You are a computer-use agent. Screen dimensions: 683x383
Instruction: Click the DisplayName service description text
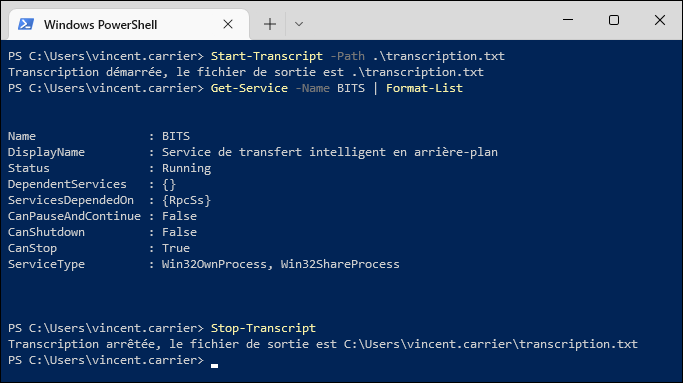click(330, 152)
